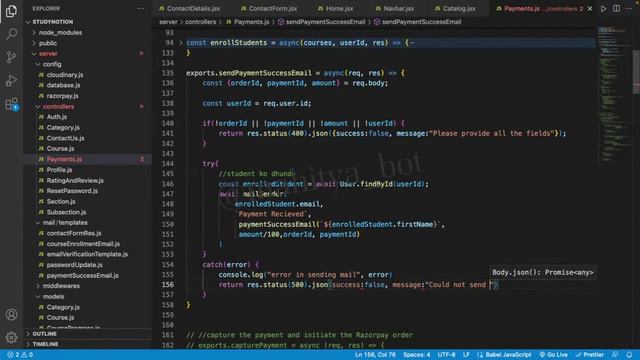Collapse the mail/templates folder
The image size is (640, 360).
[88, 222]
